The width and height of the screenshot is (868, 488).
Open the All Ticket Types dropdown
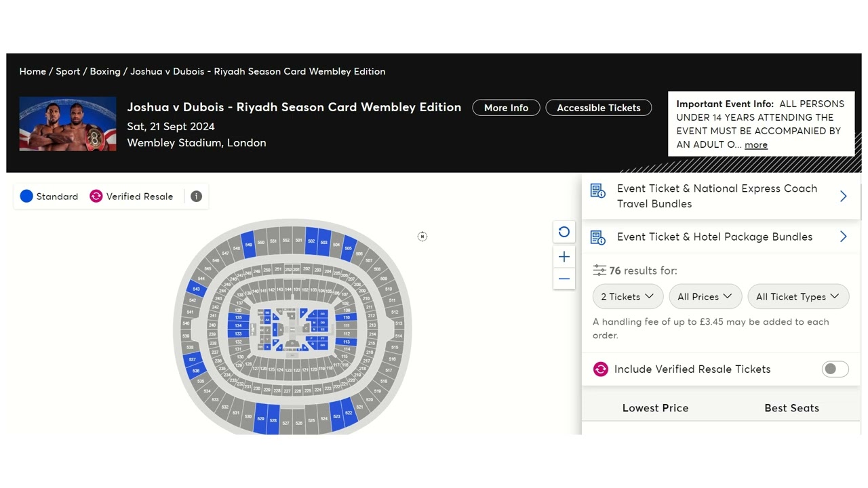(797, 297)
